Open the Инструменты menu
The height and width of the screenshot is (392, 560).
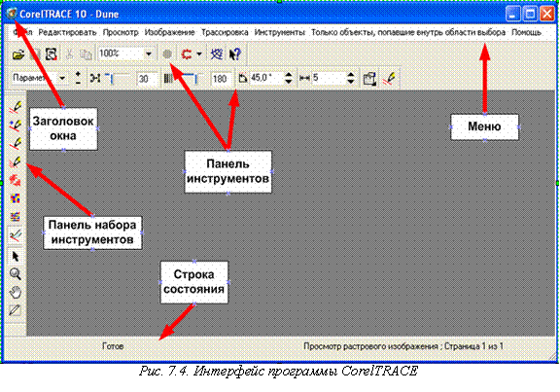280,32
